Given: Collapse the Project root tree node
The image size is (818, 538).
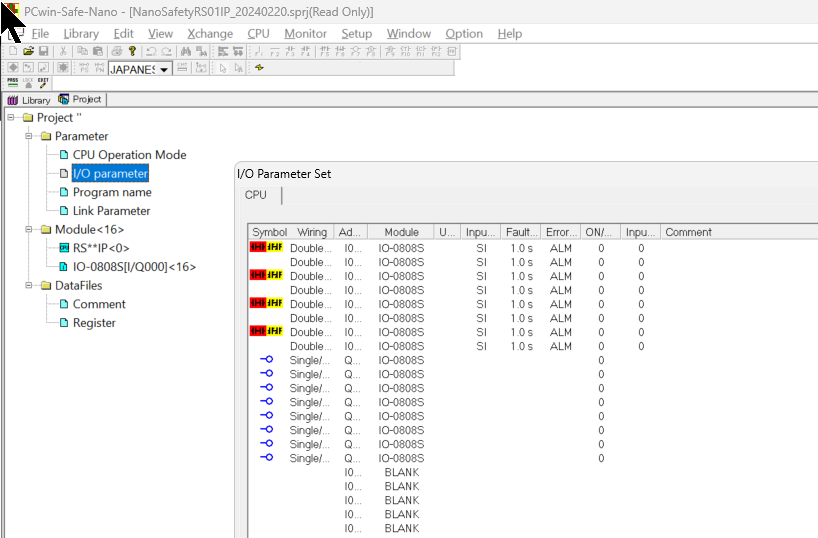Looking at the screenshot, I should [x=10, y=117].
